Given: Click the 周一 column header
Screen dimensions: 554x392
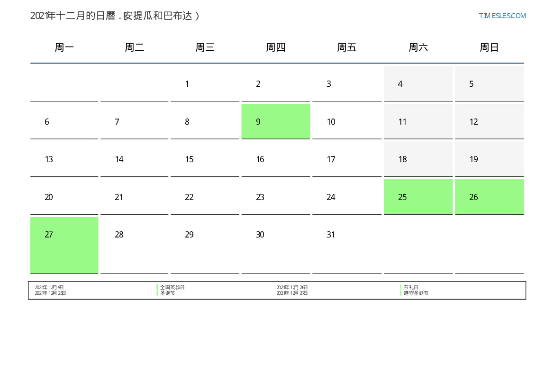Looking at the screenshot, I should click(x=64, y=47).
